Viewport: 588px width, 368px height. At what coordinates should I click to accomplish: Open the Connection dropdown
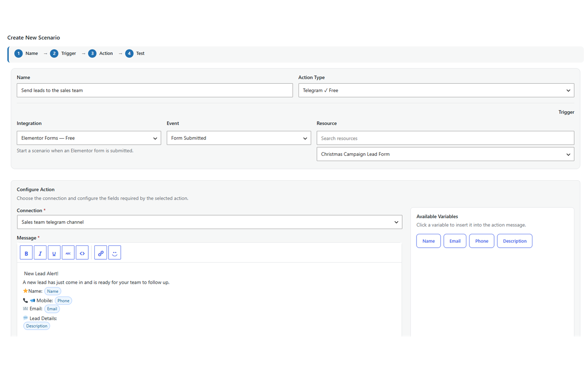(209, 222)
